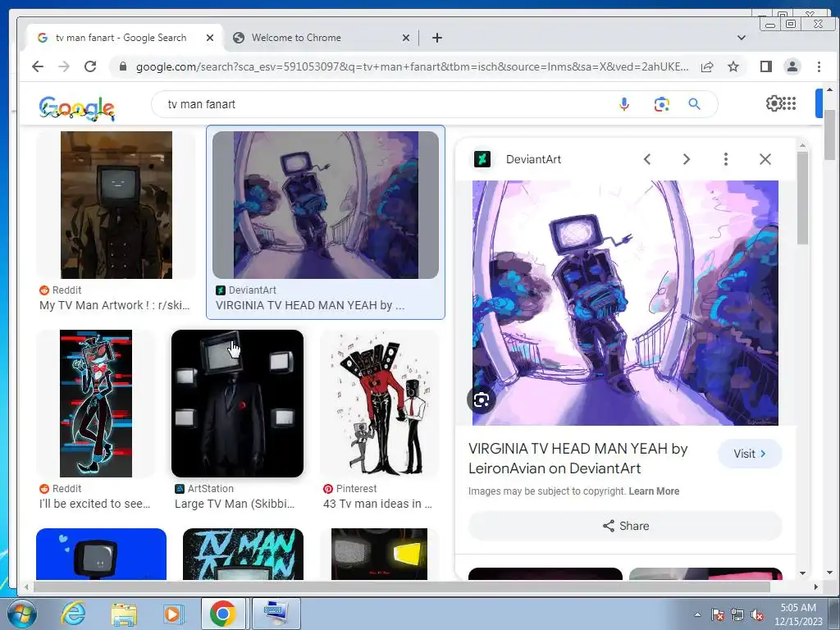Click the network tray icon

pos(737,615)
